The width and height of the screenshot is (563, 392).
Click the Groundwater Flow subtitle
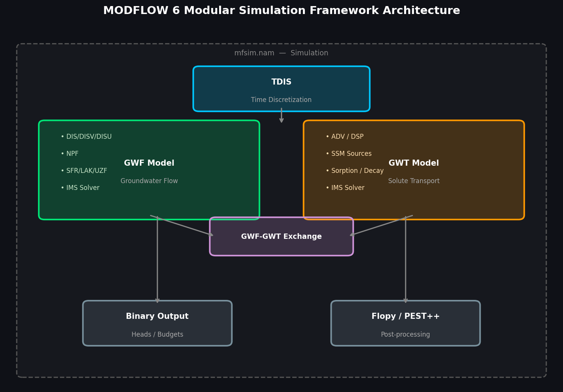(x=149, y=181)
